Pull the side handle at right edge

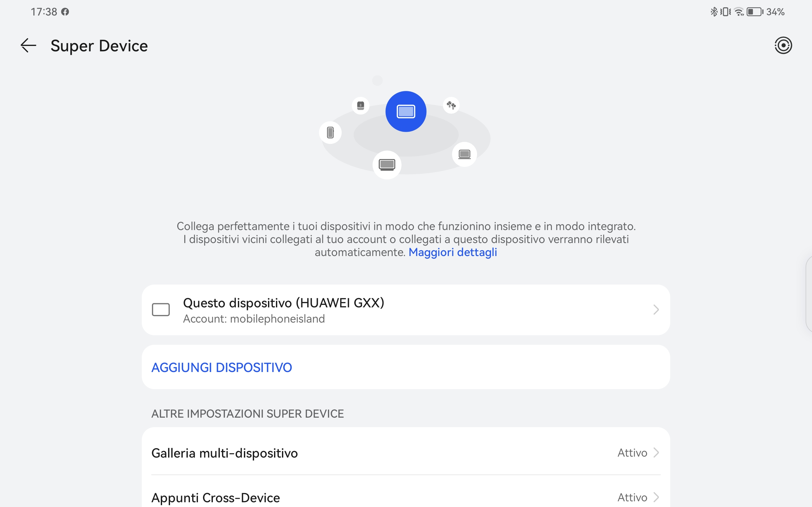pyautogui.click(x=809, y=294)
